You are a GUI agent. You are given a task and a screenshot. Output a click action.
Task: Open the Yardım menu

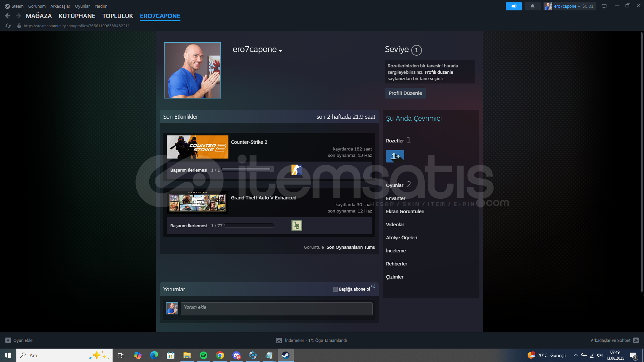tap(101, 6)
